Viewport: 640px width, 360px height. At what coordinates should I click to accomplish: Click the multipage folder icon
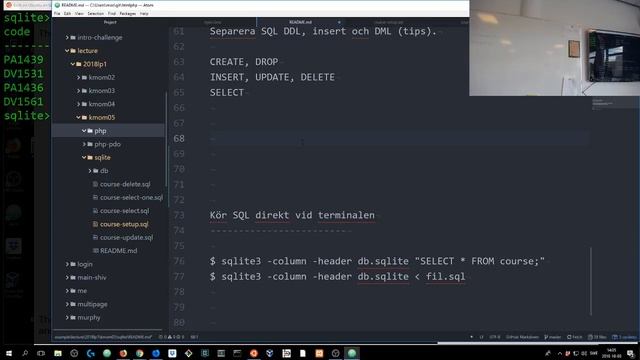(73, 304)
